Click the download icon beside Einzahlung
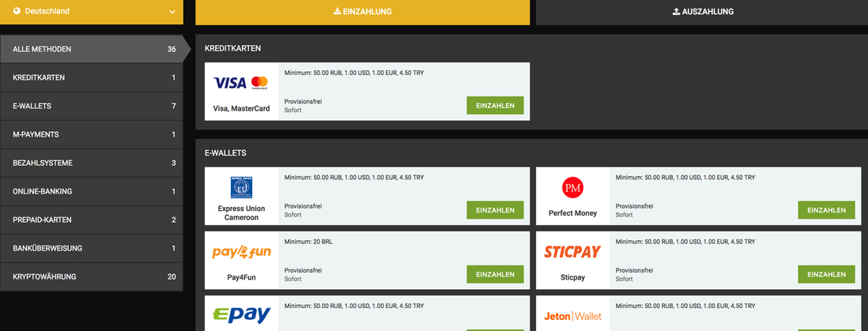Screen dimensions: 868x331 tap(337, 11)
